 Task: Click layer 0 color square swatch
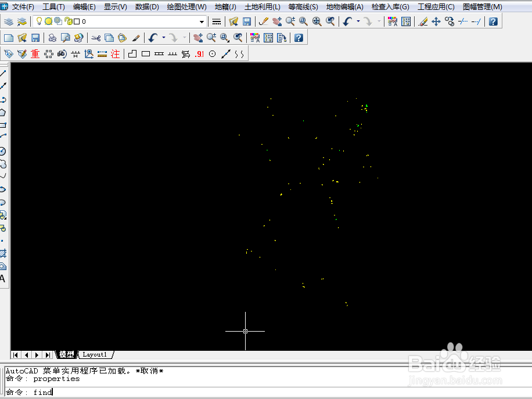click(x=77, y=21)
